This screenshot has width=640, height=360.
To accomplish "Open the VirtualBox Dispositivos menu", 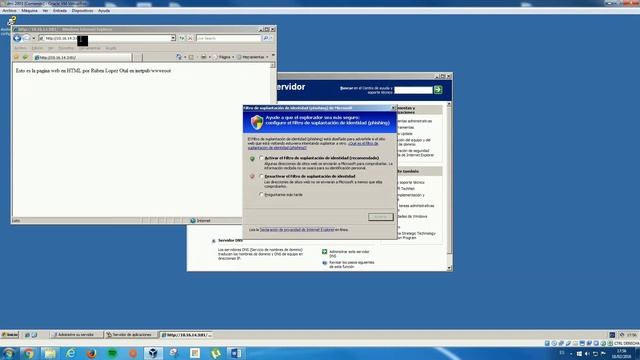I will (82, 11).
